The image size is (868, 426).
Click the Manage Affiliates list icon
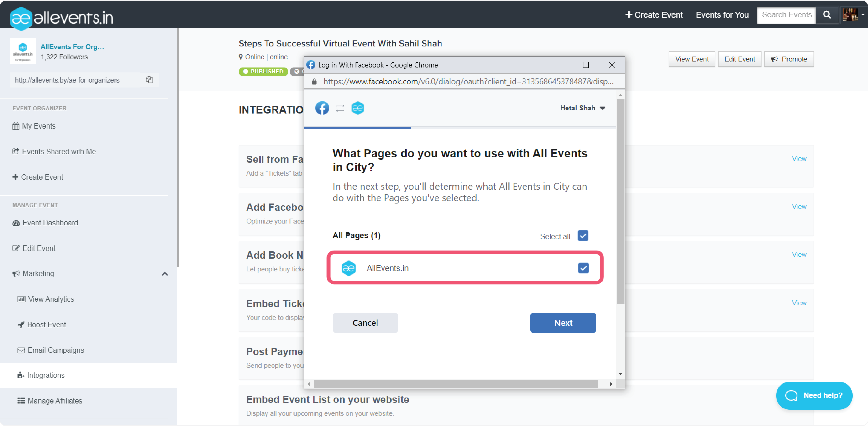point(21,401)
